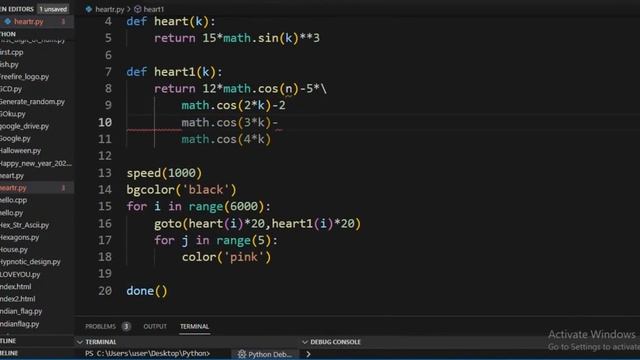Click 'math.cos(4*k)' on line 11
This screenshot has height=360, width=640.
pyautogui.click(x=226, y=139)
